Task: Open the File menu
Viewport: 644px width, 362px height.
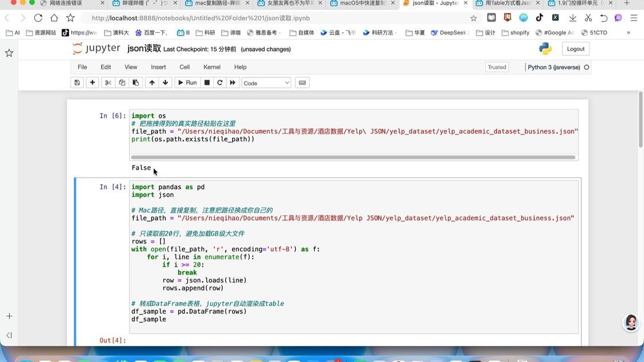Action: click(82, 67)
